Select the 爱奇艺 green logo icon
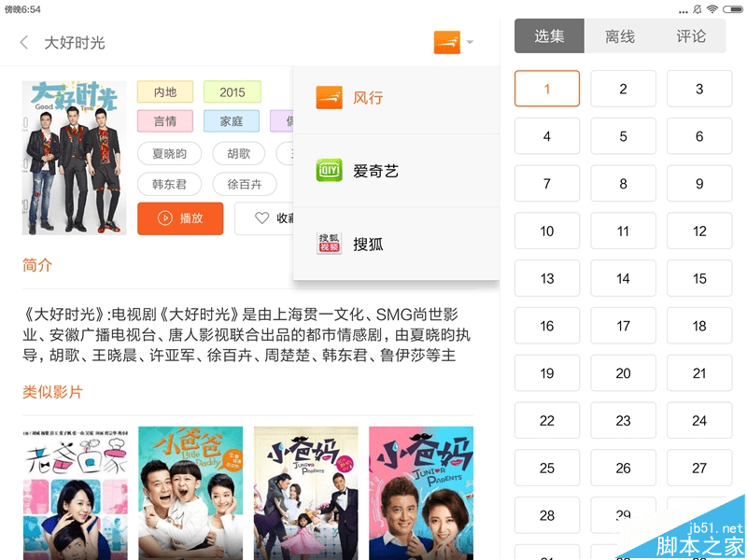Image resolution: width=747 pixels, height=560 pixels. tap(329, 170)
